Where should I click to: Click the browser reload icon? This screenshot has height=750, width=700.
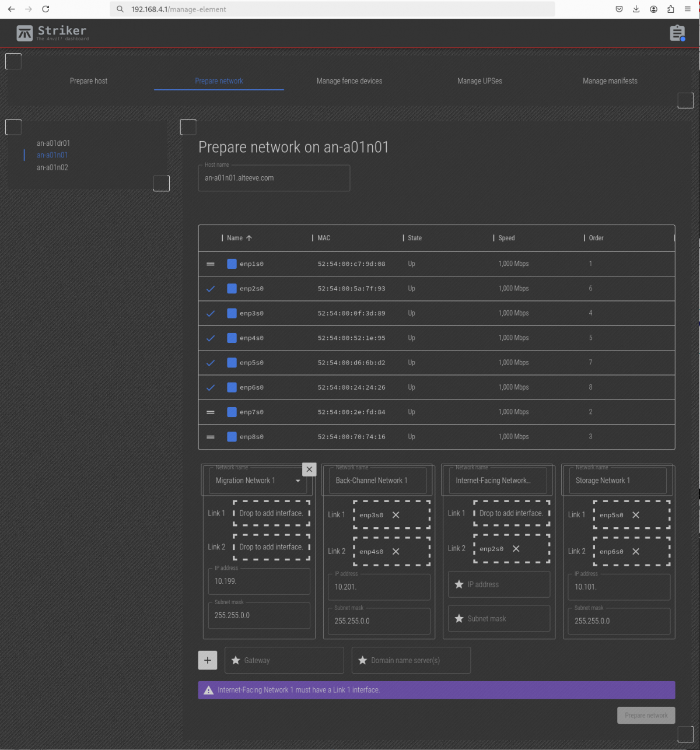tap(45, 9)
